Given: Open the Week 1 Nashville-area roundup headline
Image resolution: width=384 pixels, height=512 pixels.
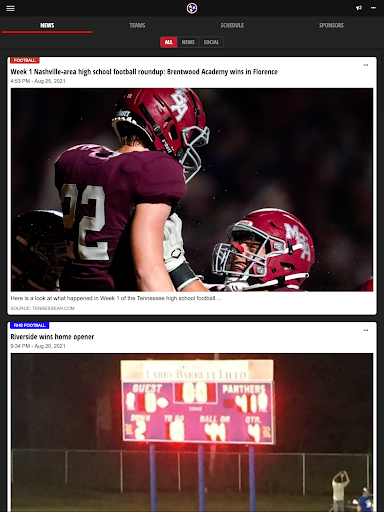Looking at the screenshot, I should click(144, 72).
